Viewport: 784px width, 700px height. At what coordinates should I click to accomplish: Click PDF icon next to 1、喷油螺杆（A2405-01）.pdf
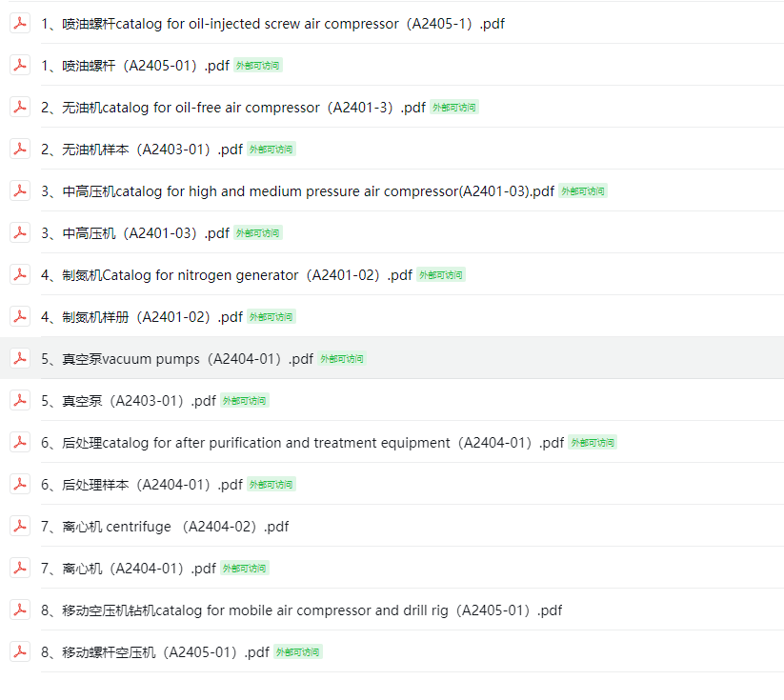tap(20, 65)
